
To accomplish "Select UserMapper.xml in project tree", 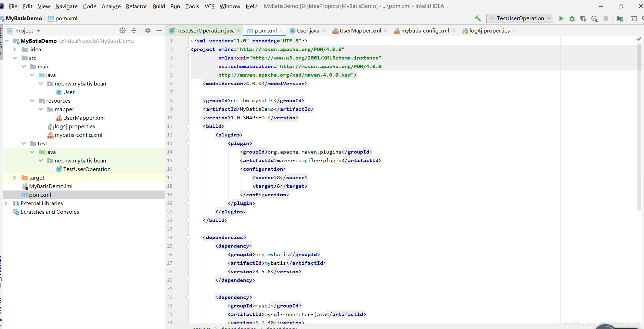I will [84, 118].
